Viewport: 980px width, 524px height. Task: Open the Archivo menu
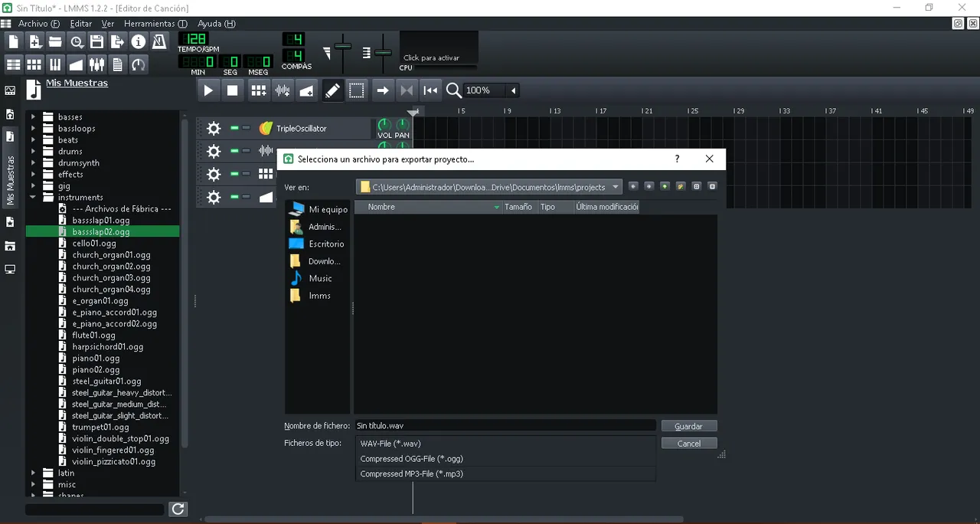pos(39,24)
